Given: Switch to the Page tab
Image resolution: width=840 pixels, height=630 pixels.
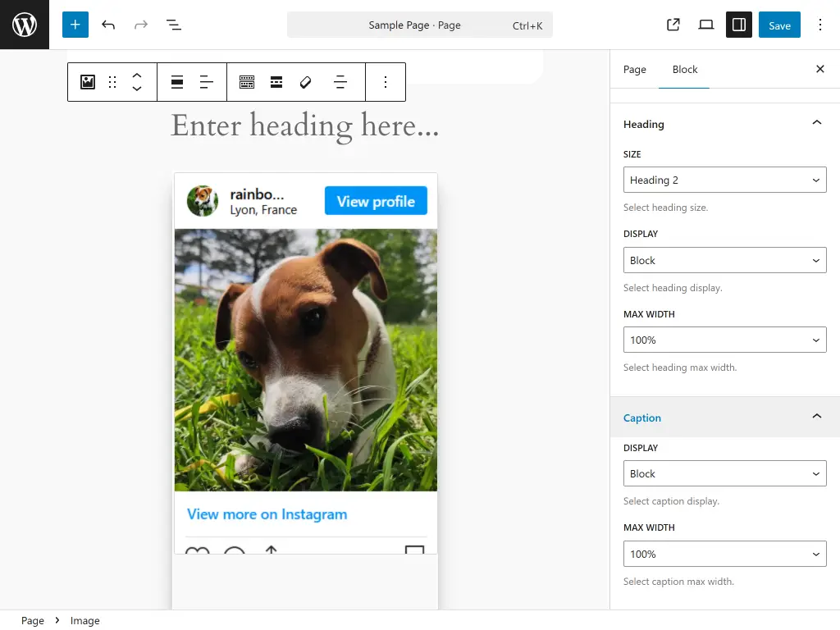Looking at the screenshot, I should tap(634, 70).
